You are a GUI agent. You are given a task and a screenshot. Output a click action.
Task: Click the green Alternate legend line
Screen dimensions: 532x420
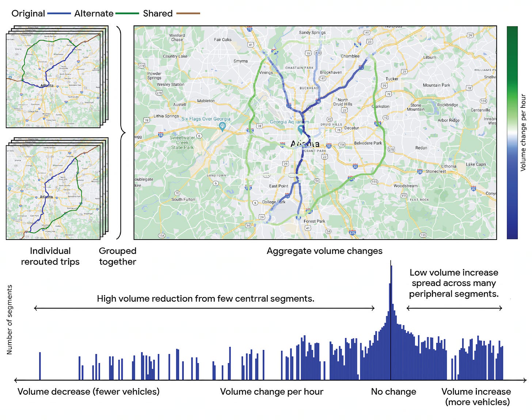coord(127,14)
